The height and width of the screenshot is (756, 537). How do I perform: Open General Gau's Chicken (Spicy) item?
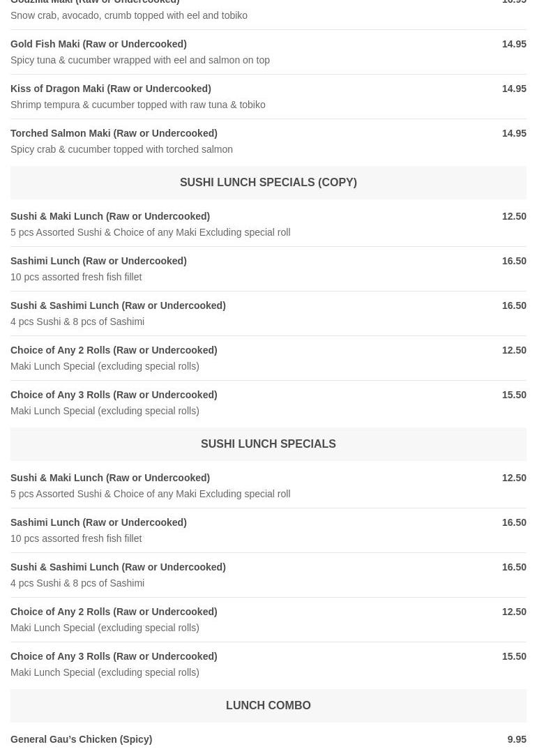[81, 739]
